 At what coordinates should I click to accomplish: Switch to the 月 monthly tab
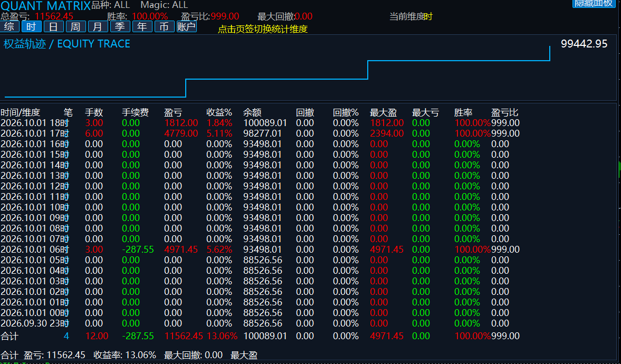pos(98,26)
